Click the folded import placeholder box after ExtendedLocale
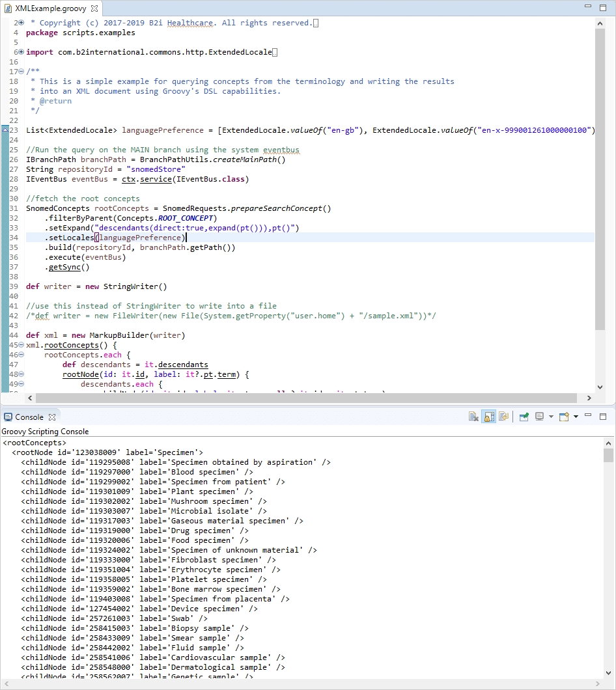 click(275, 52)
